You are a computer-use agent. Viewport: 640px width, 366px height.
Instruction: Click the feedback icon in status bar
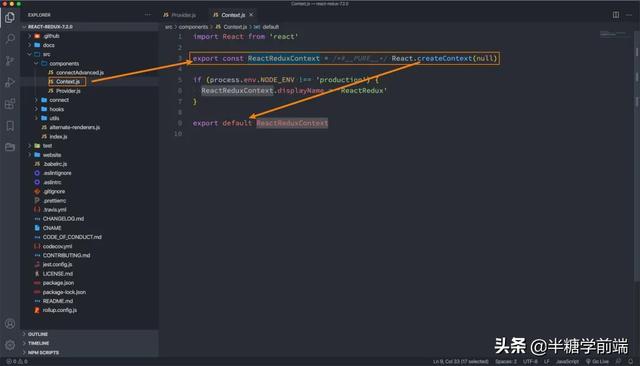click(618, 362)
